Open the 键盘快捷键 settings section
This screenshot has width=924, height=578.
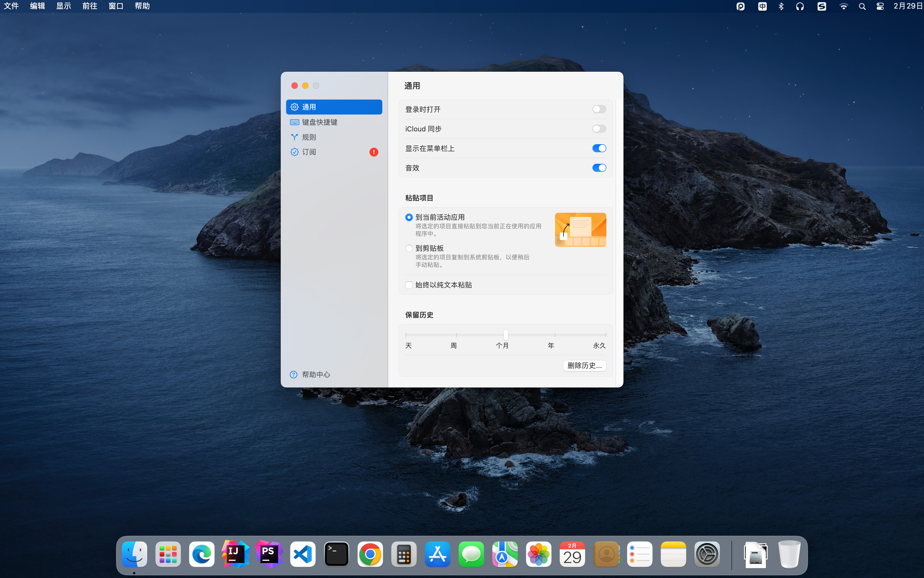(x=334, y=122)
